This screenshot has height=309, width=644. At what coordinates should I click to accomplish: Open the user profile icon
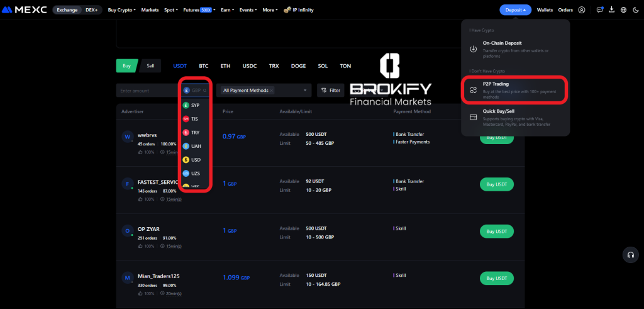pyautogui.click(x=582, y=10)
